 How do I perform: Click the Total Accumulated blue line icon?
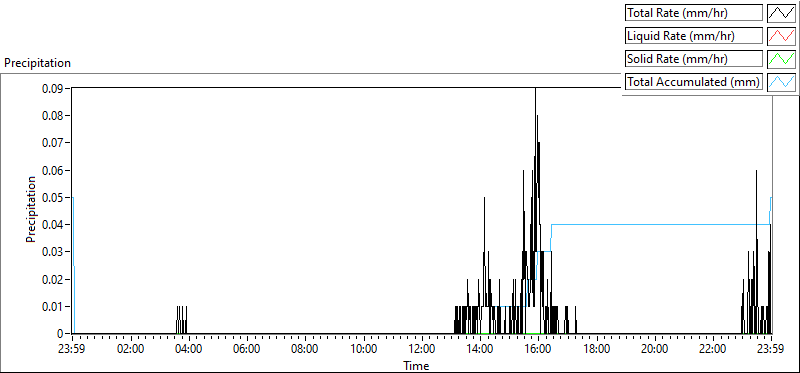click(781, 82)
